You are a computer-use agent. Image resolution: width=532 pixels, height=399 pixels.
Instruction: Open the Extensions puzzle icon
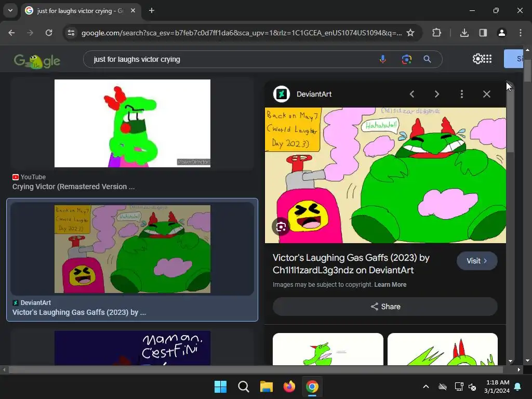(x=436, y=33)
